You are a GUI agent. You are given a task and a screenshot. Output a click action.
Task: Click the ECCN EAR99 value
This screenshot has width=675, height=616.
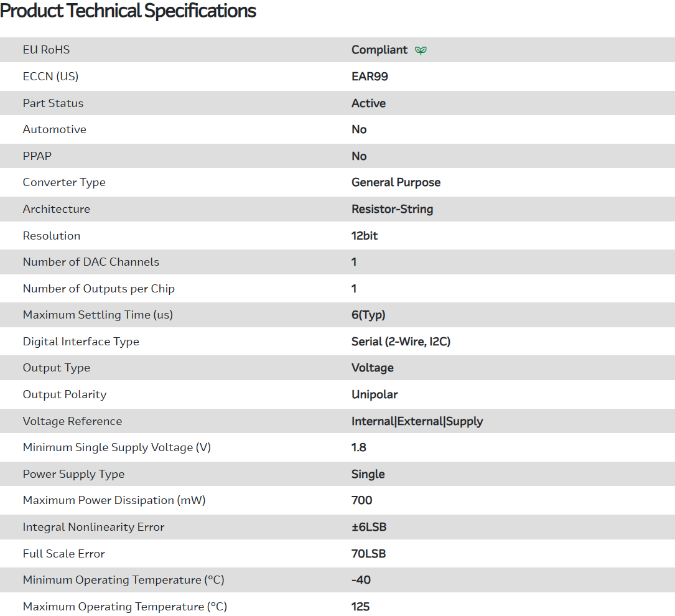[370, 77]
